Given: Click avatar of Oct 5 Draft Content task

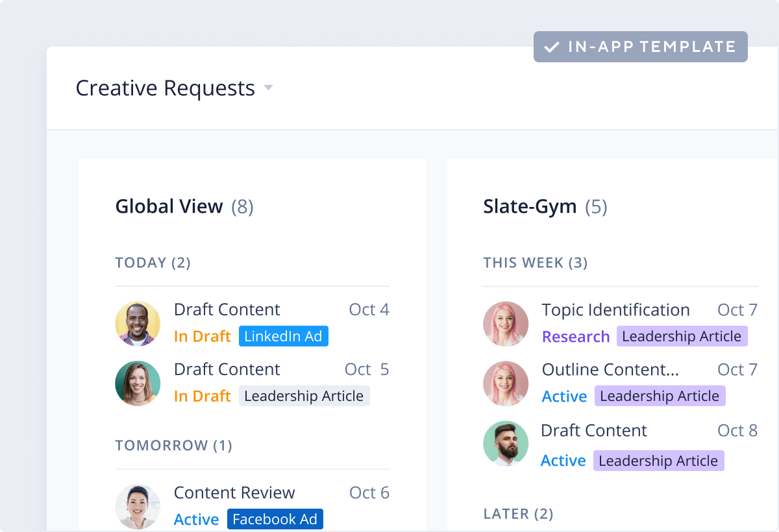Looking at the screenshot, I should pos(138,383).
